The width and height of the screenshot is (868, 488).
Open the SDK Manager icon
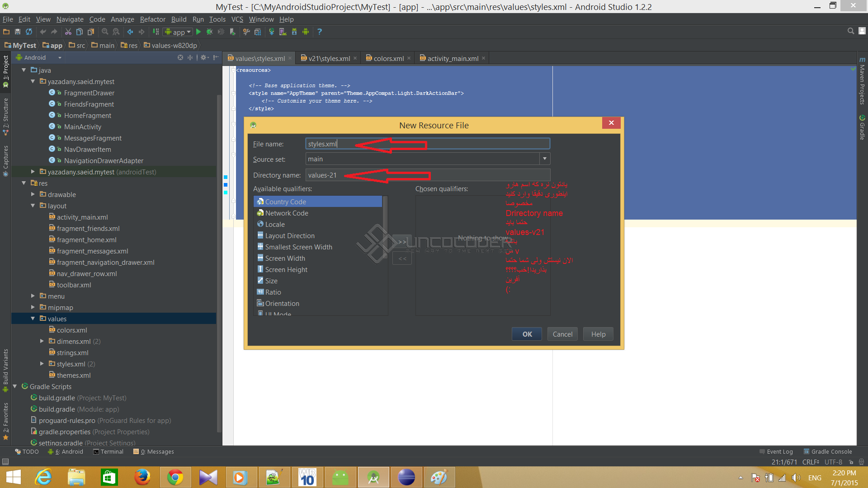click(x=294, y=32)
